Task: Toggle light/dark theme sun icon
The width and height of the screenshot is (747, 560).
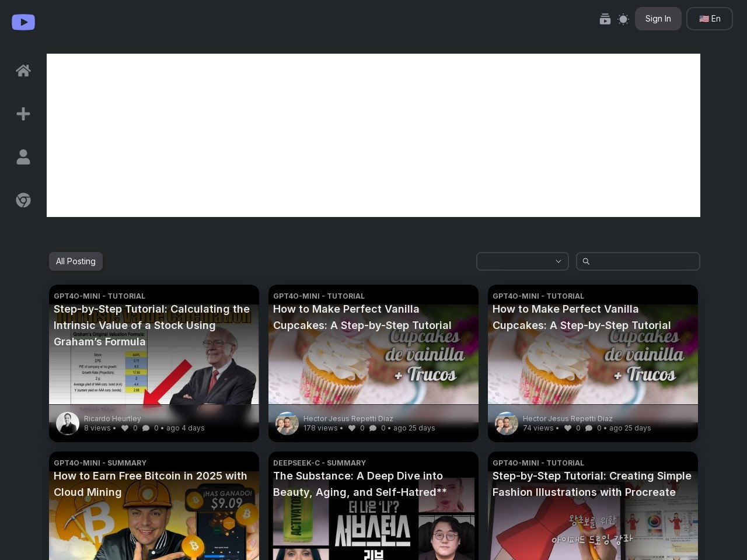Action: tap(623, 19)
